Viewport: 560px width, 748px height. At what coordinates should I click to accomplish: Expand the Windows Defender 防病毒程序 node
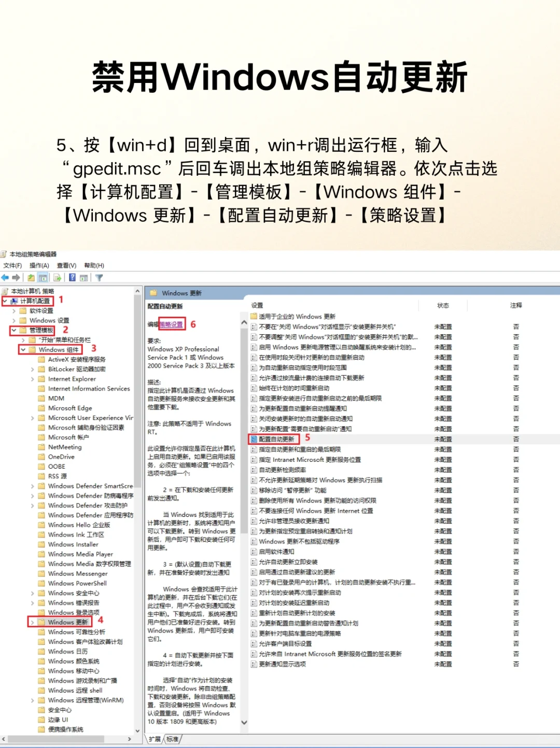(32, 496)
